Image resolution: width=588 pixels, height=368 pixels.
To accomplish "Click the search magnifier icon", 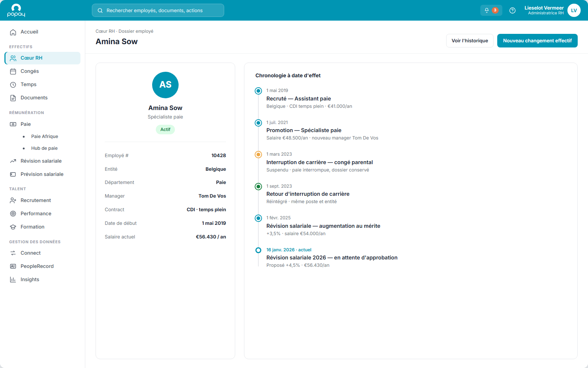I will [100, 11].
